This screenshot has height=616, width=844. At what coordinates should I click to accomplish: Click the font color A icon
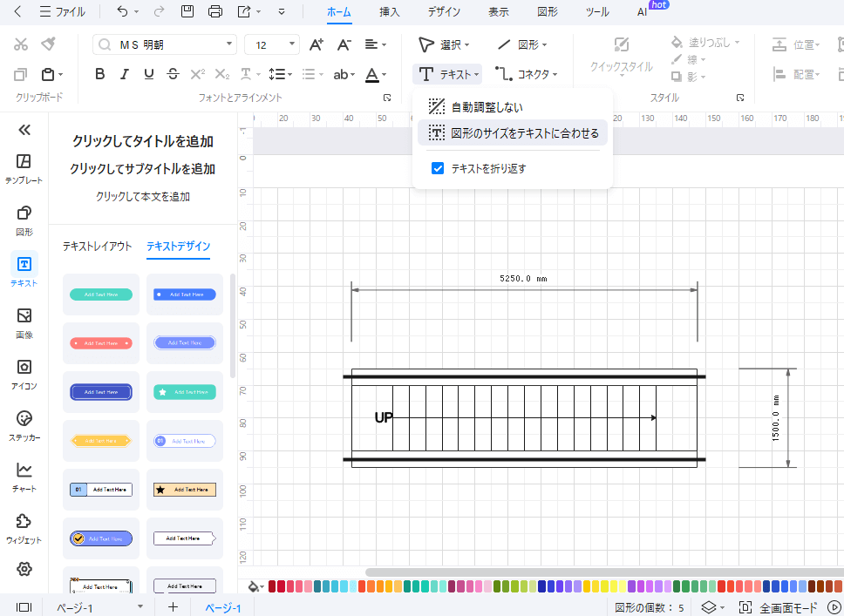click(x=372, y=75)
